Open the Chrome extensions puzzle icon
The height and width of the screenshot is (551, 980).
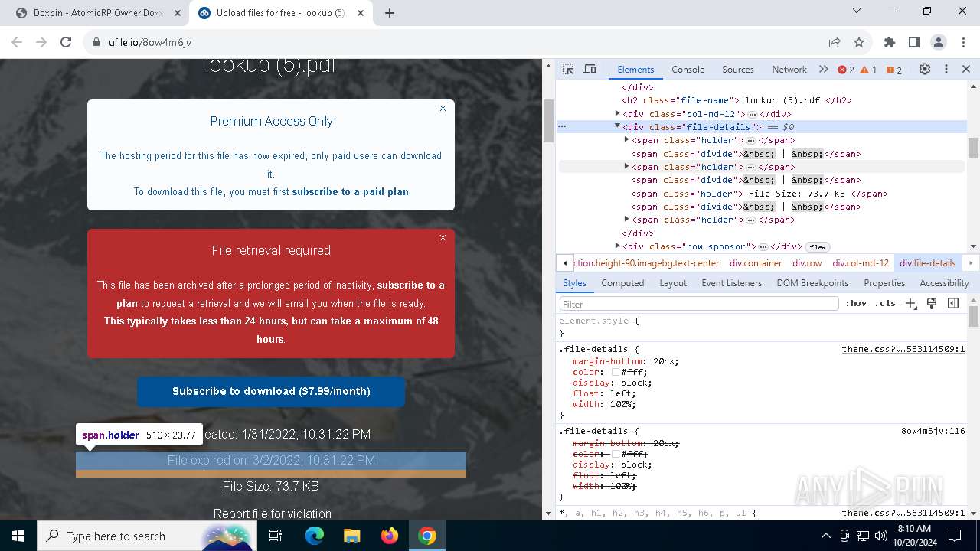[x=889, y=42]
